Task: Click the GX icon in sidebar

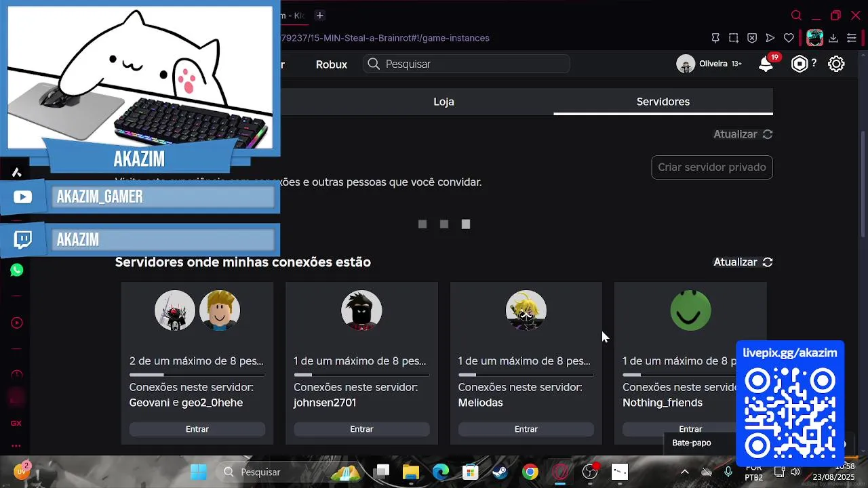Action: point(16,423)
